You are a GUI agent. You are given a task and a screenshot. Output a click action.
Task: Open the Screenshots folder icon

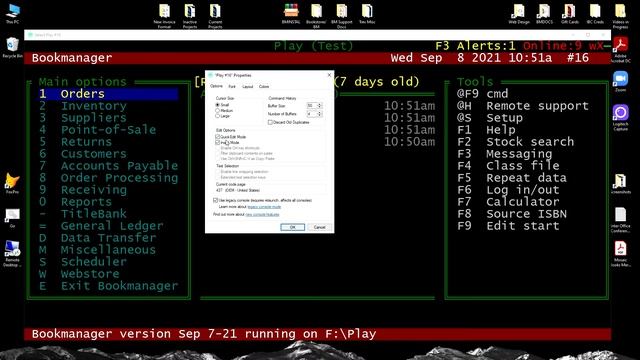click(620, 184)
